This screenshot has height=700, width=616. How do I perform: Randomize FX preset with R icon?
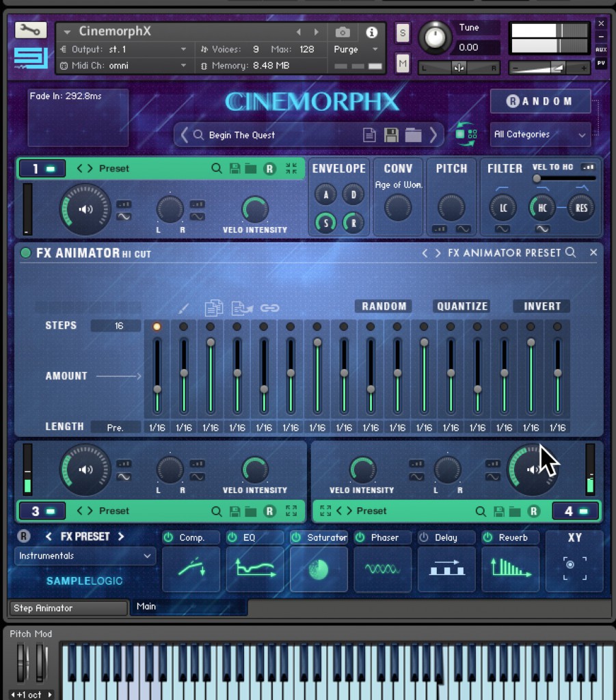click(x=24, y=536)
